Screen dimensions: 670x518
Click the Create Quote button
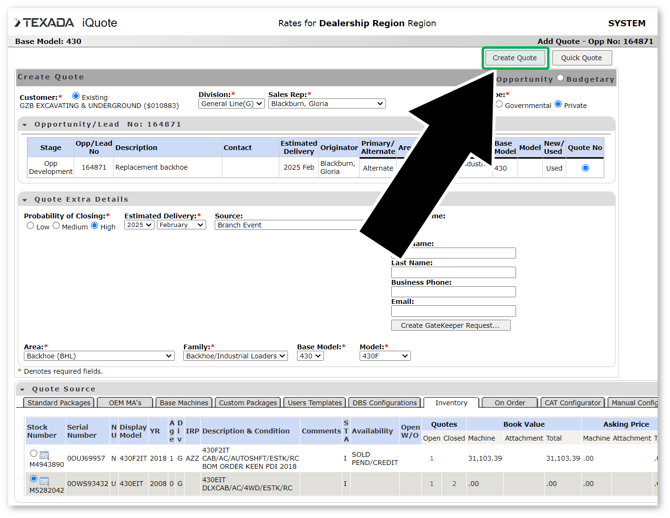514,58
